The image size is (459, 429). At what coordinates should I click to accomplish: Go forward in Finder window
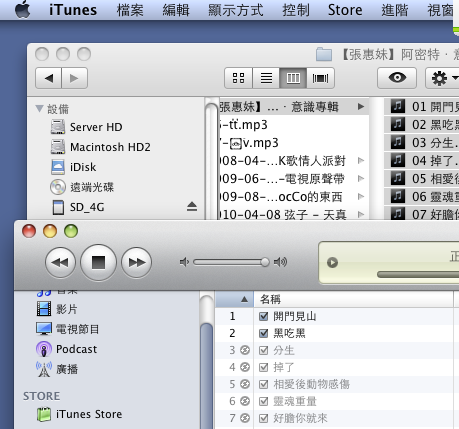click(74, 78)
